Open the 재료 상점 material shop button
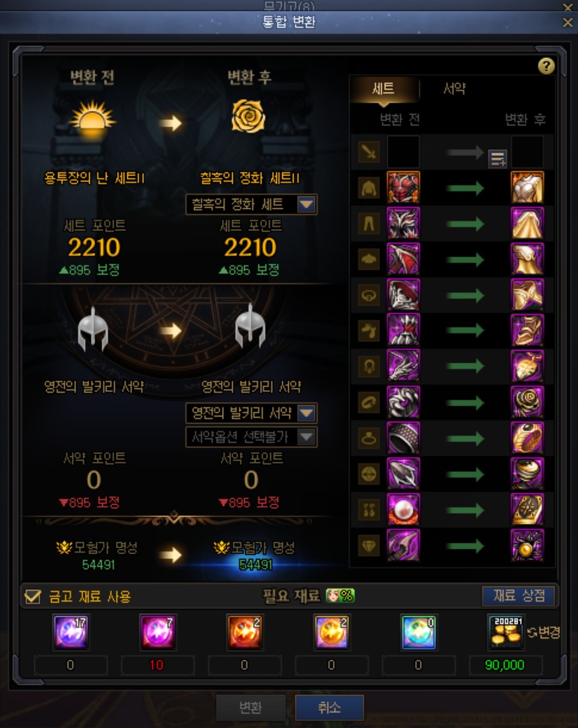Screen dimensions: 578x728 click(519, 595)
